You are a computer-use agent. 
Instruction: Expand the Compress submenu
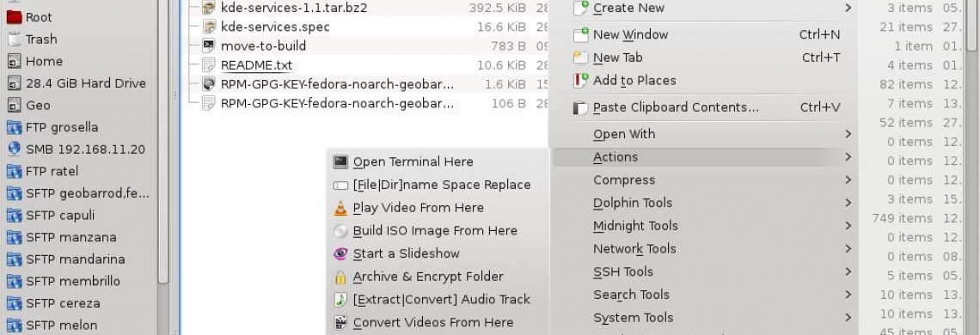(704, 180)
